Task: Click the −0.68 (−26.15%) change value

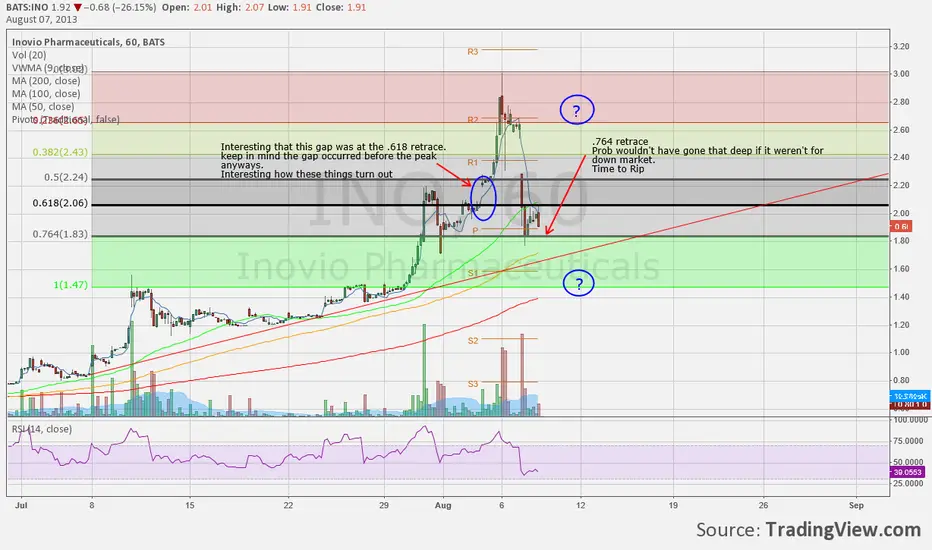Action: click(x=119, y=8)
